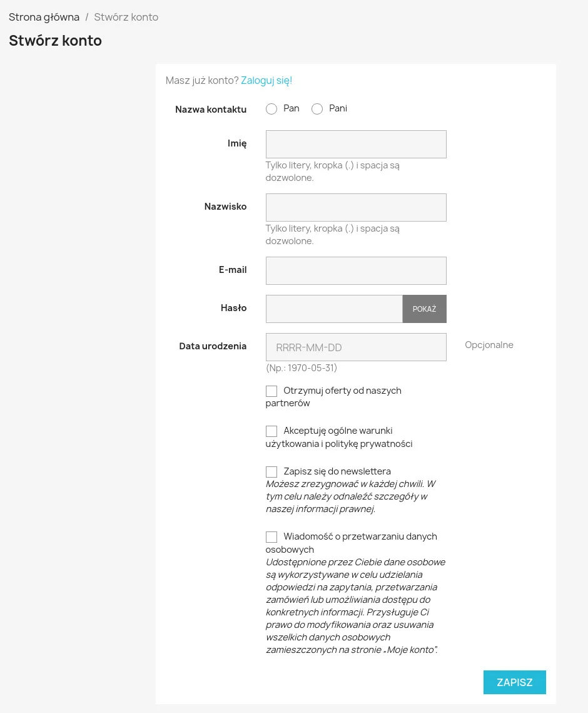
Task: Reveal the password using the POKAŻ button
Action: (x=424, y=309)
